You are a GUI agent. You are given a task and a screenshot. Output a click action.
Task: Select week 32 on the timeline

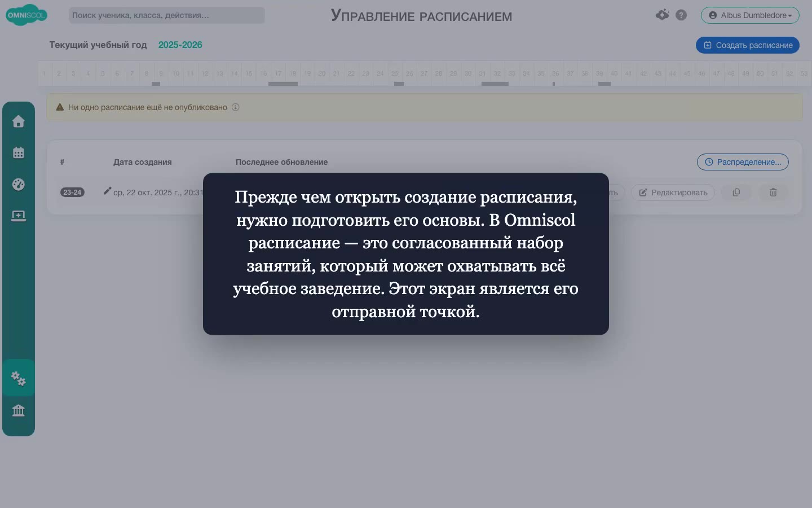(x=497, y=73)
